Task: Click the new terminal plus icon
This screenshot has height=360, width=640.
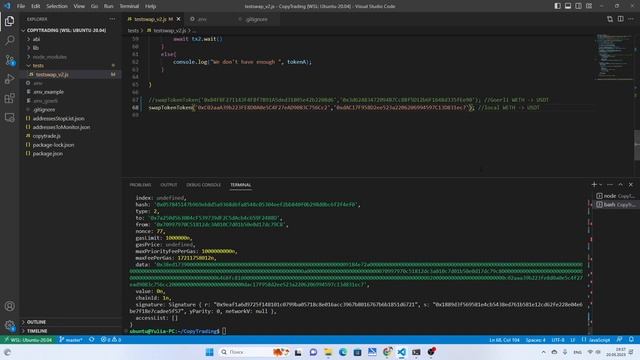Action: [x=594, y=185]
